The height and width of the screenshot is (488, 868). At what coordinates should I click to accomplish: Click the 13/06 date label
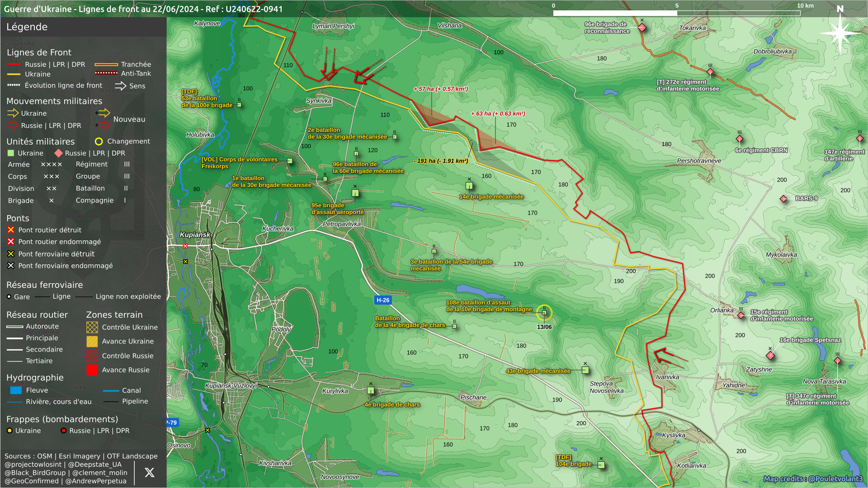(544, 327)
